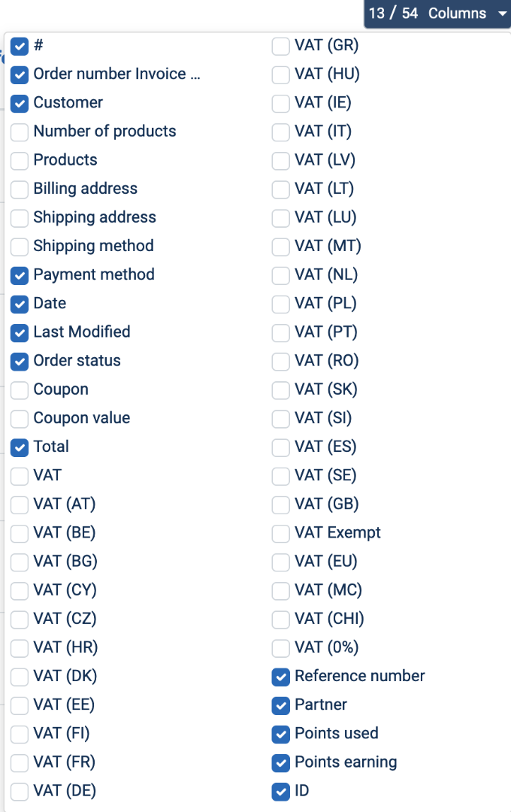Check the VAT (DE) checkbox

(x=20, y=791)
